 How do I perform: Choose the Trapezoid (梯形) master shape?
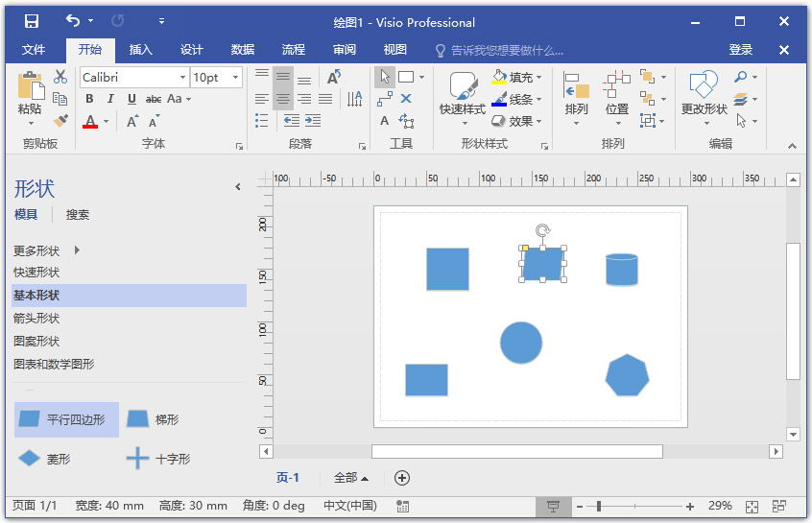[154, 419]
